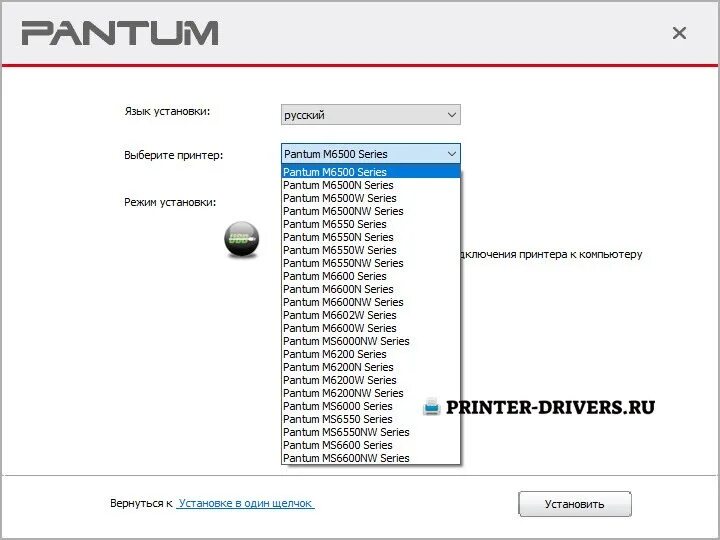Viewport: 720px width, 540px height.
Task: Open the installation language dropdown
Action: pos(371,115)
